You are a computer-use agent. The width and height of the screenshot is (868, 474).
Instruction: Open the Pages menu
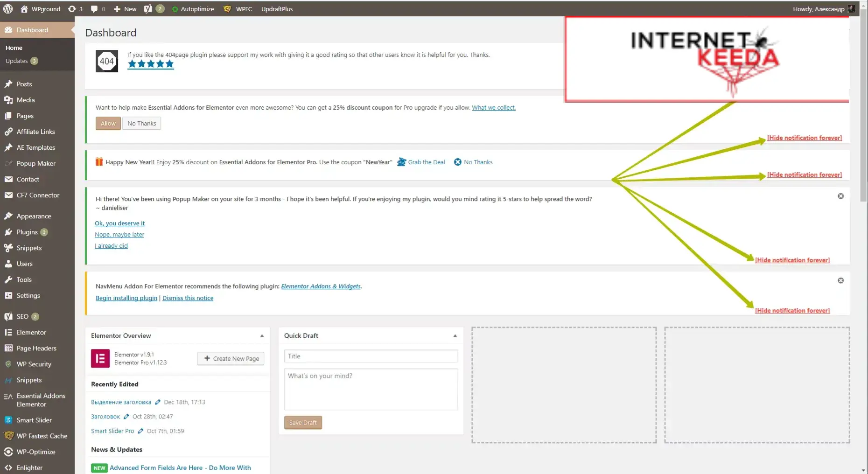point(37,116)
